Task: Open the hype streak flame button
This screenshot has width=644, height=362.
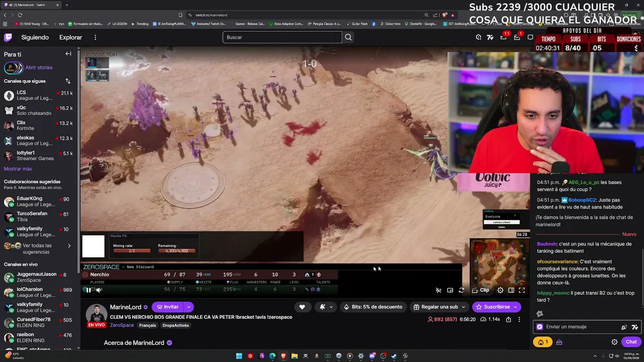Action: pos(543,342)
